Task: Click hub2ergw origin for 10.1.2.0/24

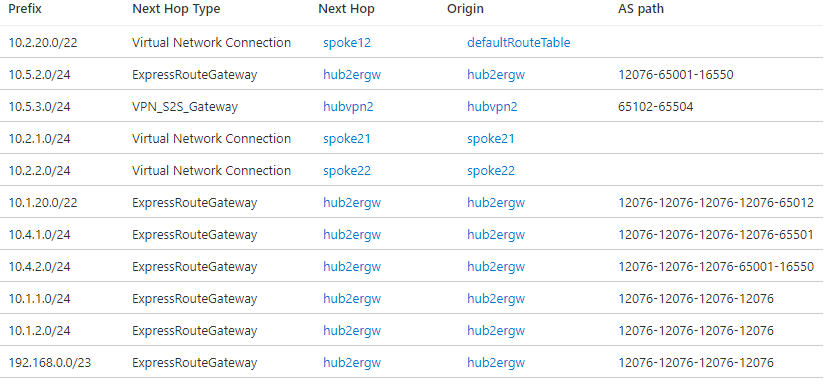Action: click(496, 330)
